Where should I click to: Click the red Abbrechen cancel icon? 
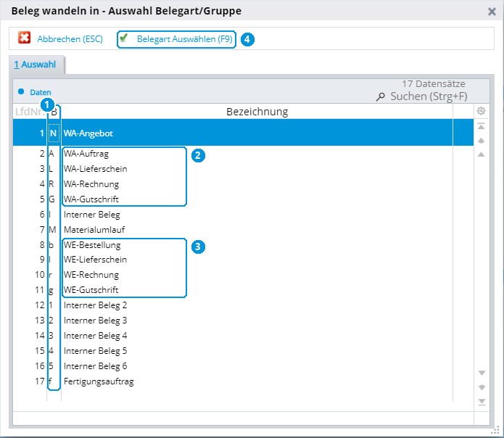24,38
